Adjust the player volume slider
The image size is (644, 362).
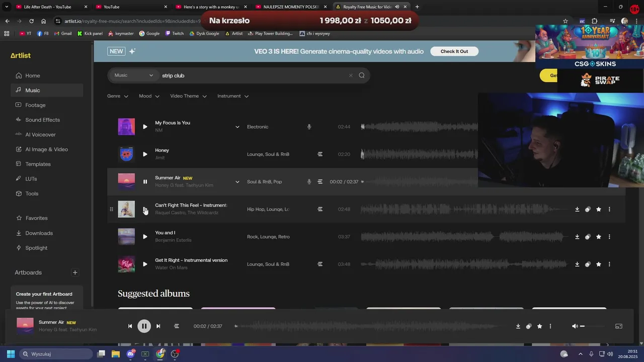[594, 326]
